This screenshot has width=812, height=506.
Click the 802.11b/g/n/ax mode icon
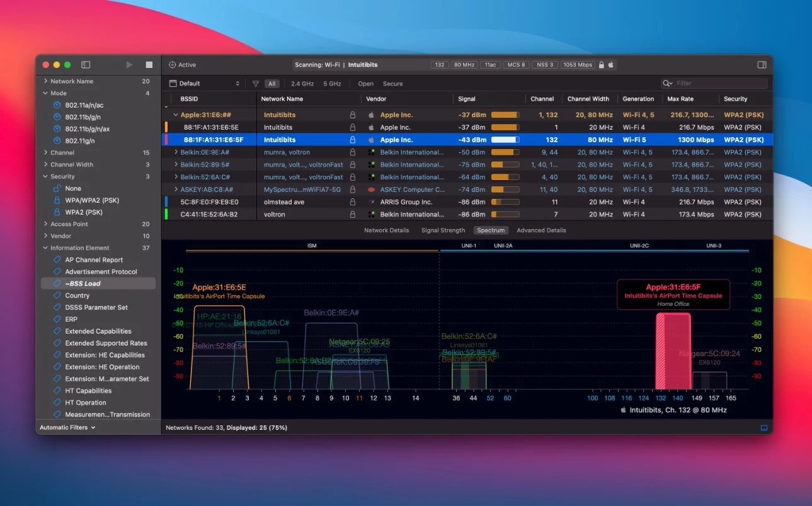coord(57,129)
